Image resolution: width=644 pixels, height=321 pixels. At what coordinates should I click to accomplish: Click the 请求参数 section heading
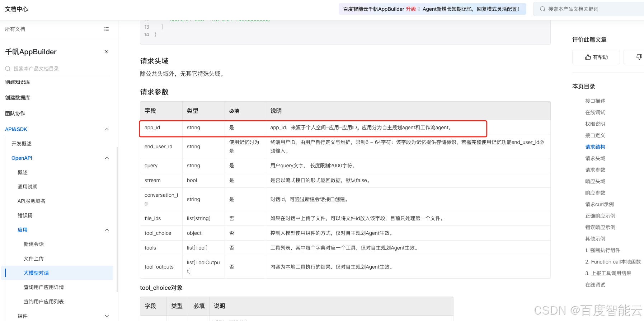click(x=154, y=92)
